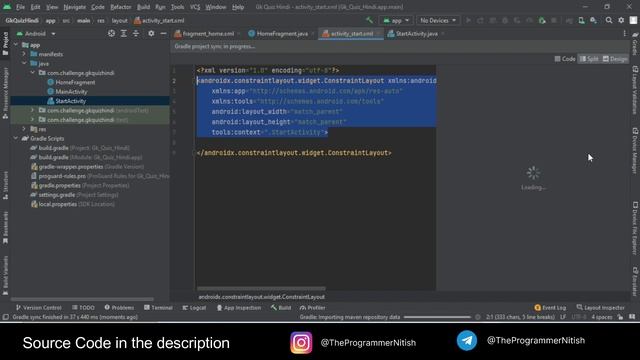Viewport: 640px width, 360px height.
Task: Open the Problems tool window
Action: coord(119,307)
